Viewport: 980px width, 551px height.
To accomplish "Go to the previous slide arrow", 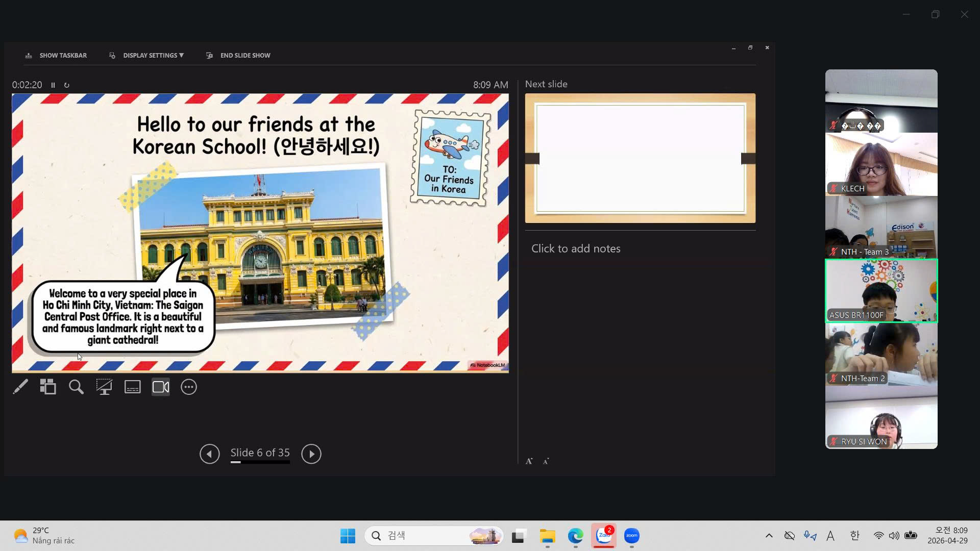I will [209, 454].
